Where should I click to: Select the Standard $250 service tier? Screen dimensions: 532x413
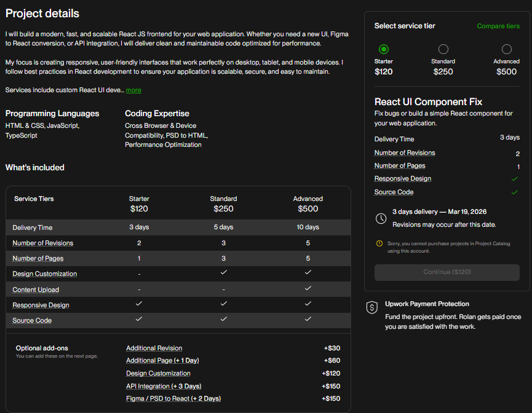(443, 49)
